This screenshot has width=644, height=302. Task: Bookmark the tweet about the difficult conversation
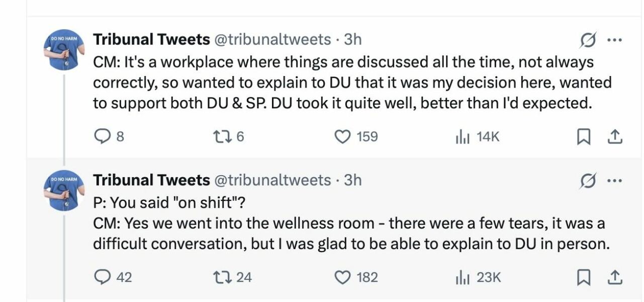click(584, 277)
